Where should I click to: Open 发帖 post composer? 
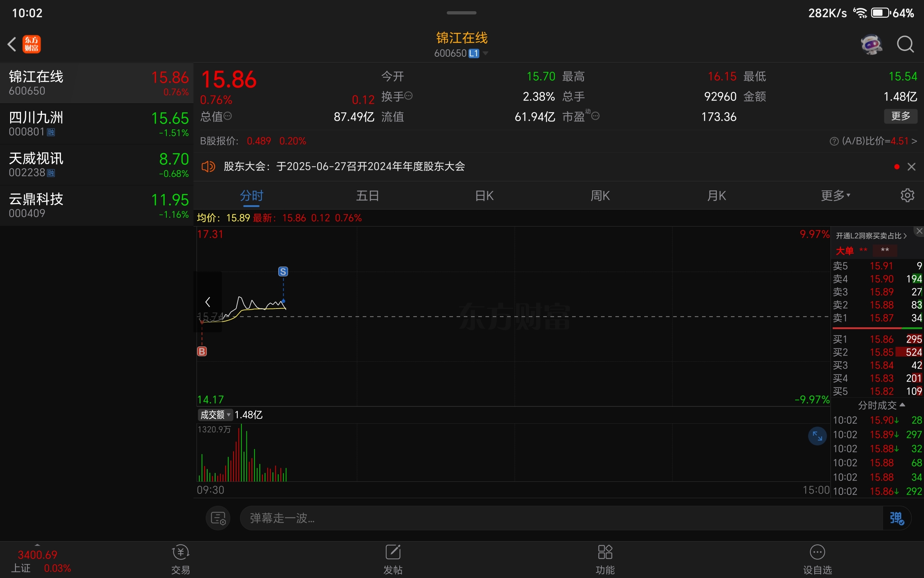pyautogui.click(x=393, y=560)
